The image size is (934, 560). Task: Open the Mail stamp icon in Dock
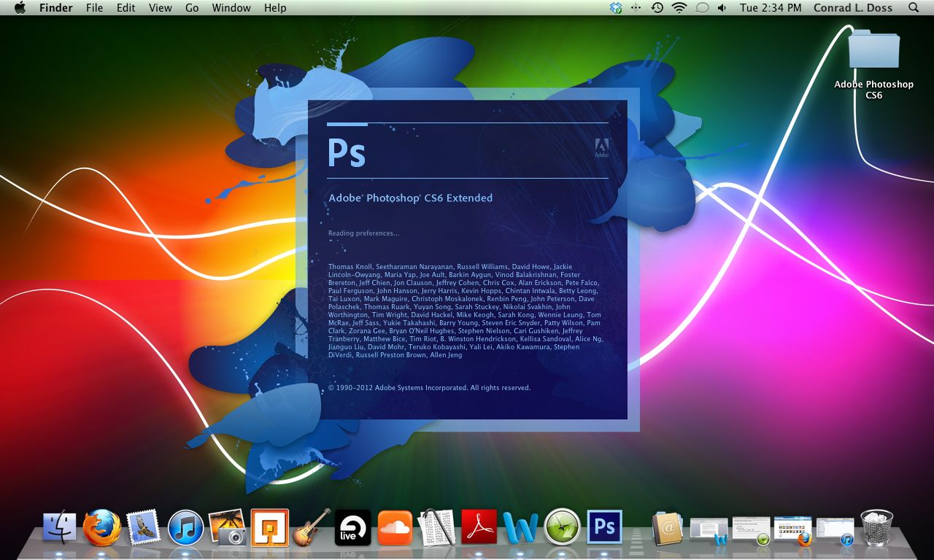[x=143, y=527]
